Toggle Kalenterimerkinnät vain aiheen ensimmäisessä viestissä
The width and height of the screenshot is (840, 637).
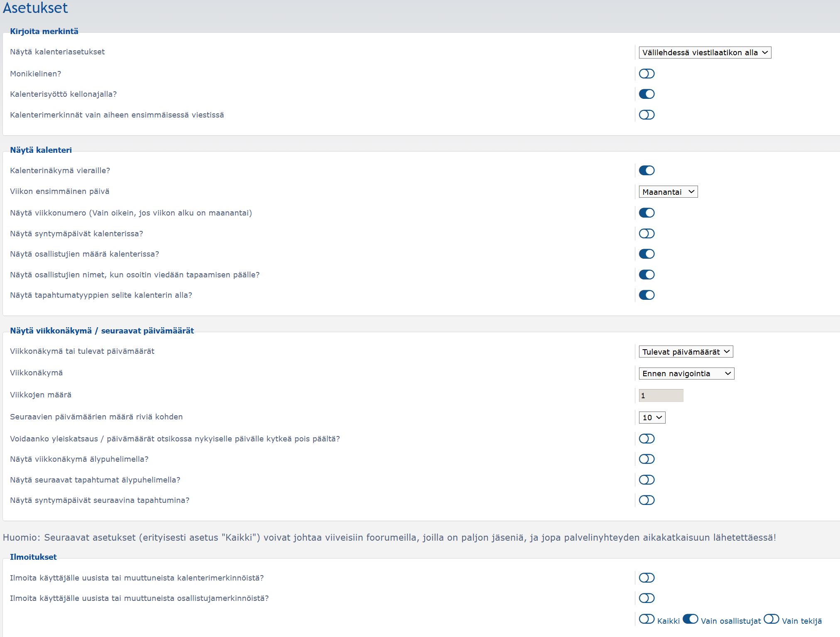click(647, 115)
